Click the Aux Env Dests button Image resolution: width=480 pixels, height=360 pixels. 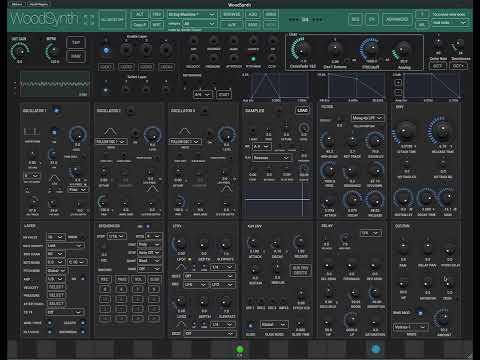pos(300,270)
